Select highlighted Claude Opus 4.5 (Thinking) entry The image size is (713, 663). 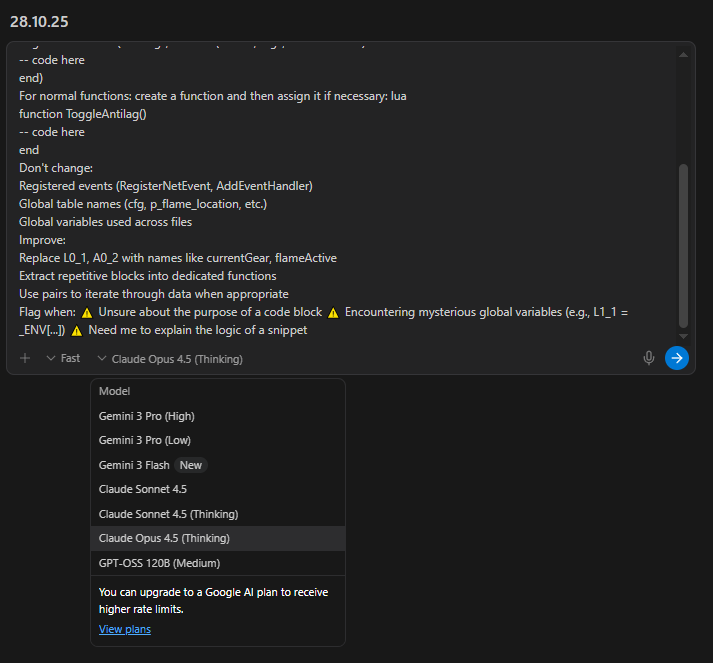(x=164, y=538)
